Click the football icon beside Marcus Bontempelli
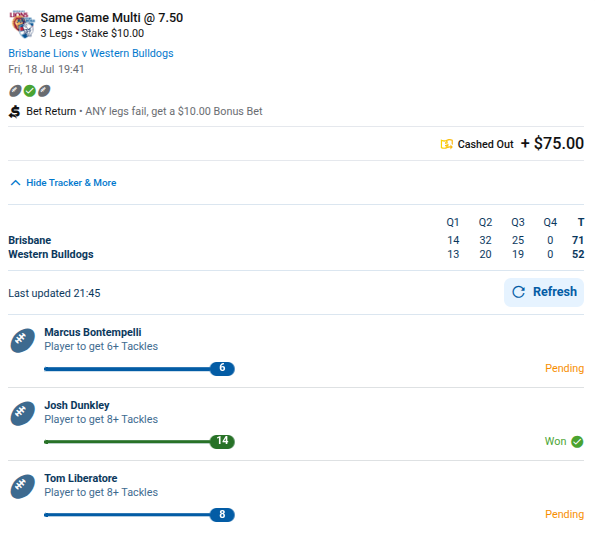This screenshot has width=595, height=533. pos(22,340)
